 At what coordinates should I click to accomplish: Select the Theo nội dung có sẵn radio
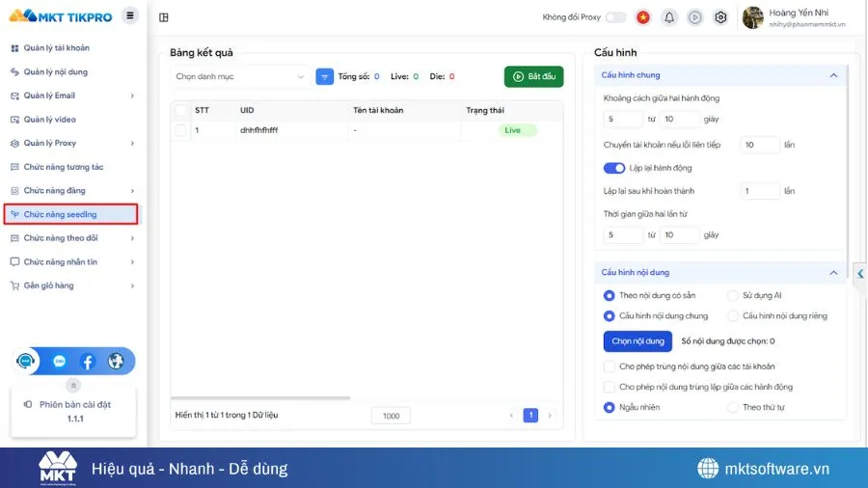coord(609,295)
